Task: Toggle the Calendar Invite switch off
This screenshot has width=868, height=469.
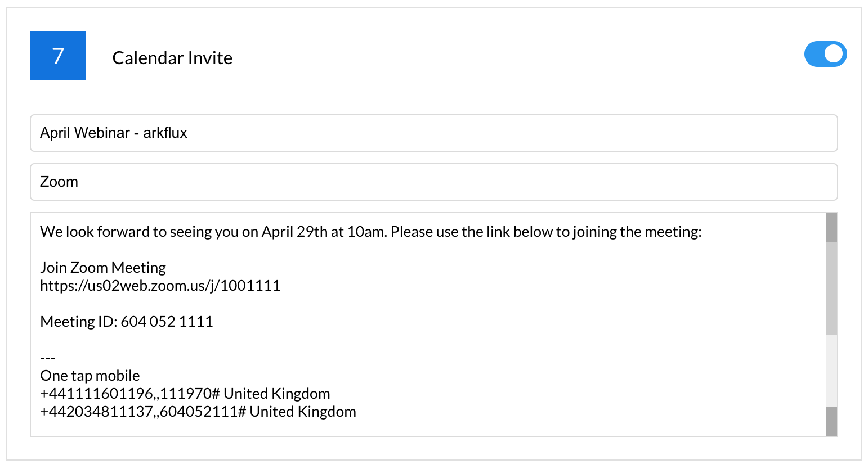Action: (825, 54)
